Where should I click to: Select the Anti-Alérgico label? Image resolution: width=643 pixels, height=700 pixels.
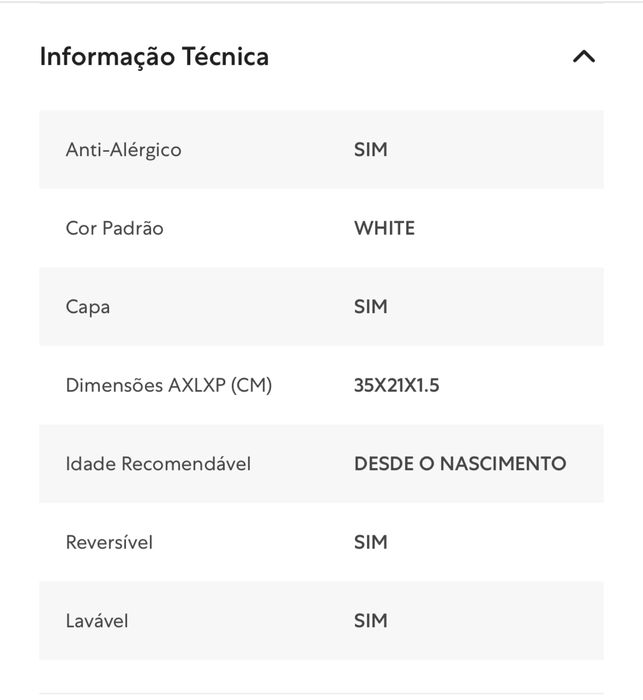(123, 150)
